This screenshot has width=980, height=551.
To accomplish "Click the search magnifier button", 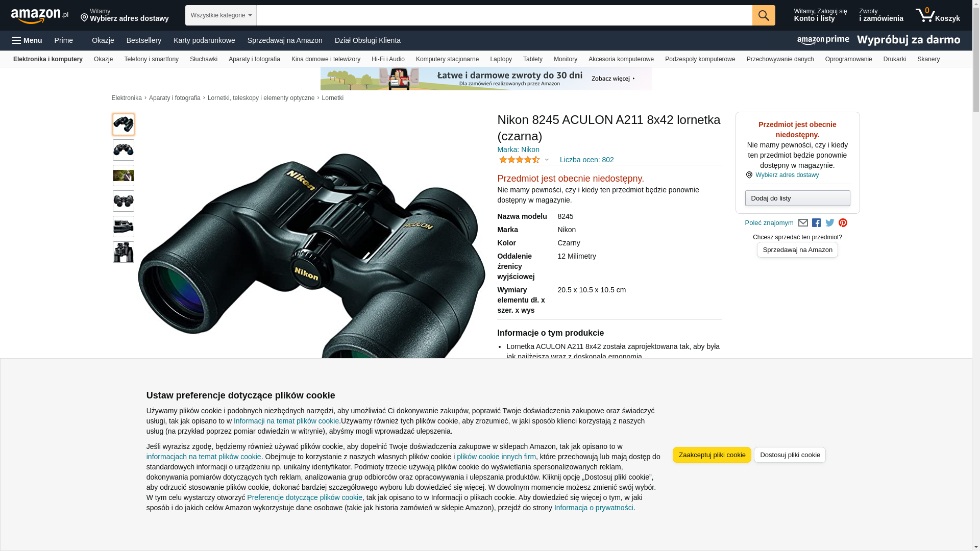I will click(764, 15).
